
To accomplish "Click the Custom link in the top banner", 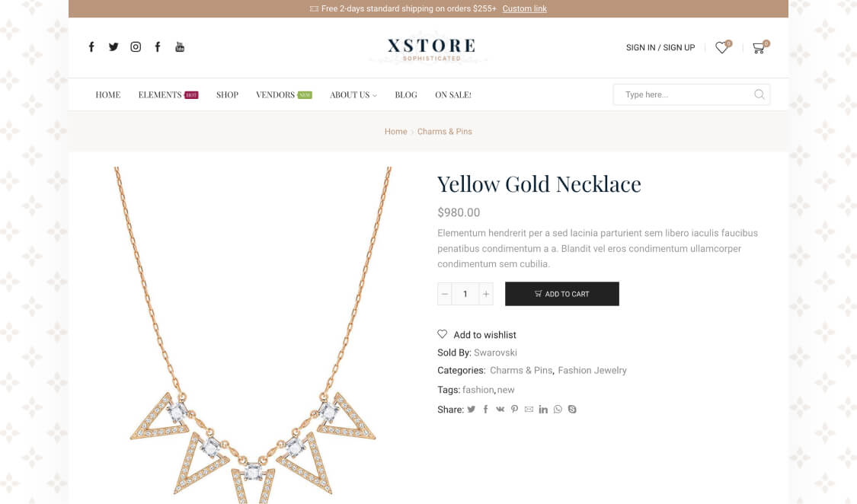I will tap(524, 9).
